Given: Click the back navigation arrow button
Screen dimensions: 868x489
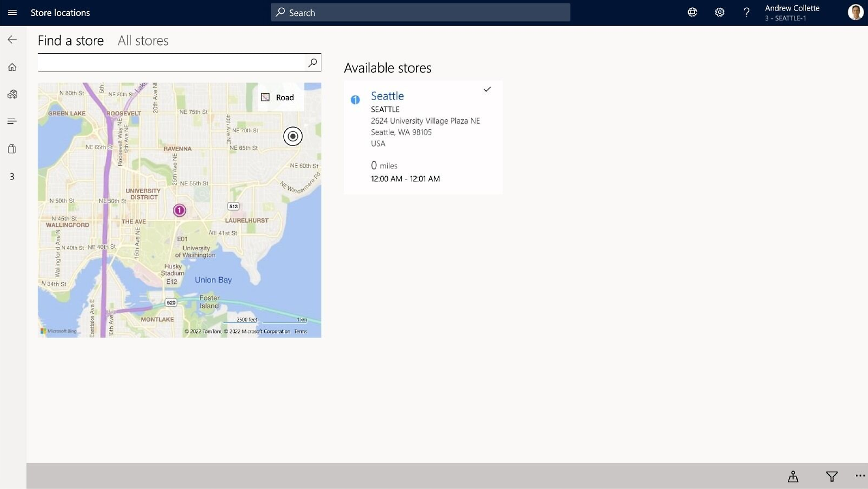Looking at the screenshot, I should 12,39.
